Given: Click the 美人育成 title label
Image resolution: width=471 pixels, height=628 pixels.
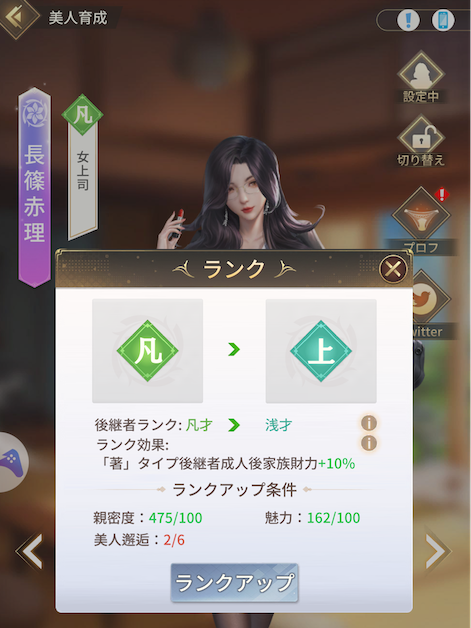Looking at the screenshot, I should tap(78, 18).
